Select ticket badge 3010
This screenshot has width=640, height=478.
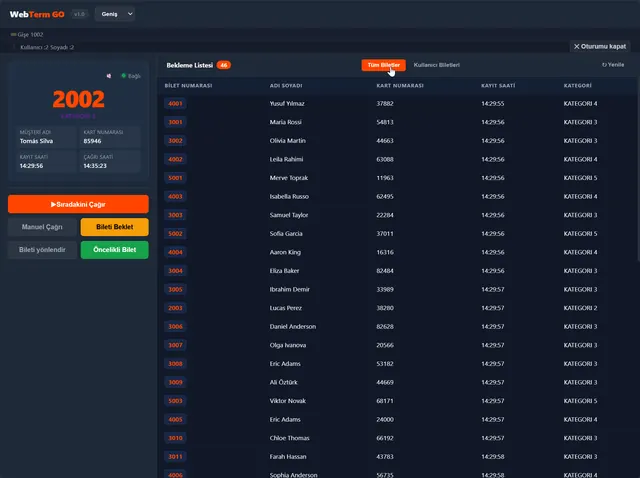(176, 438)
